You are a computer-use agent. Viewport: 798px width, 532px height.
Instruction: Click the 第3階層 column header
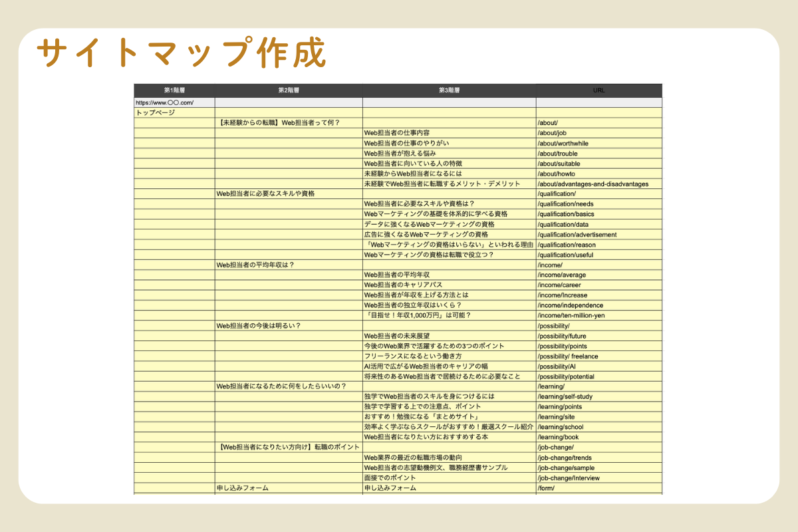pyautogui.click(x=449, y=90)
